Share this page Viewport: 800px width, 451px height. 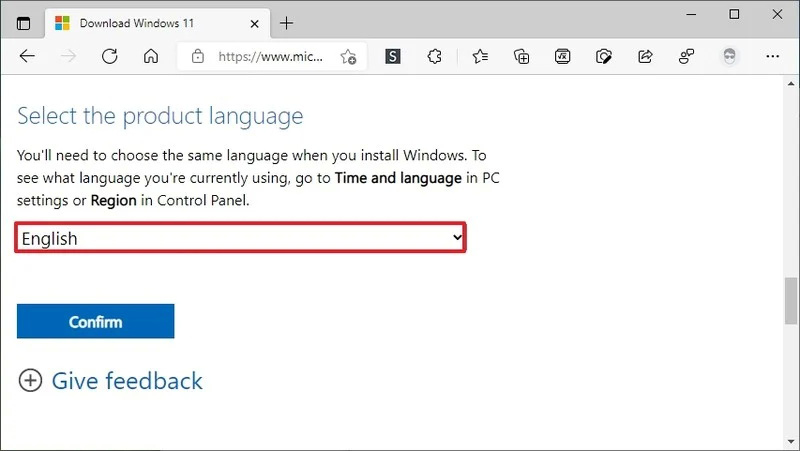pos(645,56)
